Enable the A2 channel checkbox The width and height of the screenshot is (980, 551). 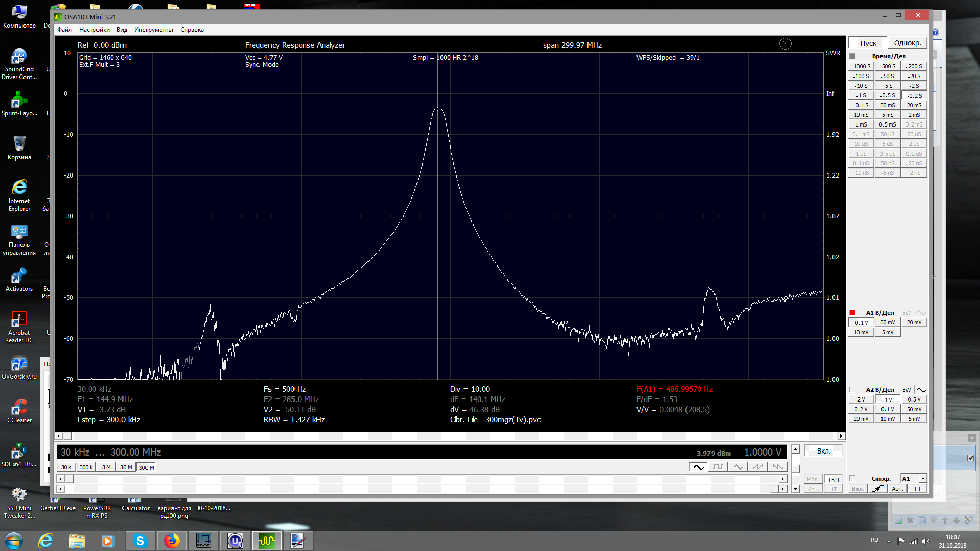tap(852, 390)
